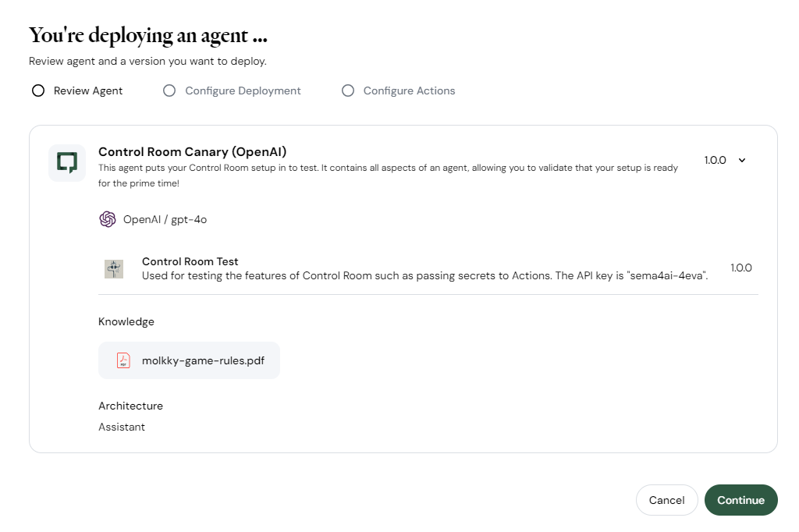Click the Continue button
Viewport: 799px width, 532px height.
click(x=741, y=500)
